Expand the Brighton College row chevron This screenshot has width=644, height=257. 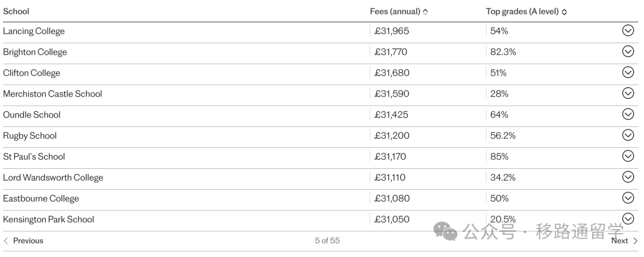(628, 51)
